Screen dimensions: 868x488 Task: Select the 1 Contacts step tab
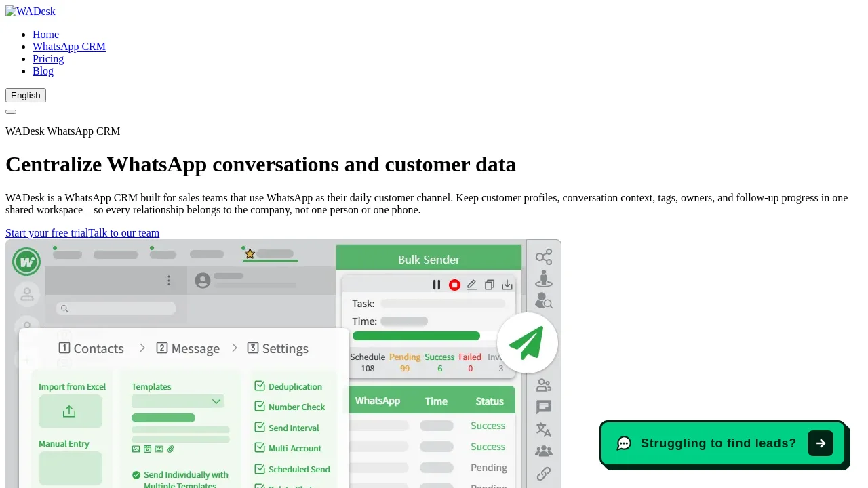[91, 348]
